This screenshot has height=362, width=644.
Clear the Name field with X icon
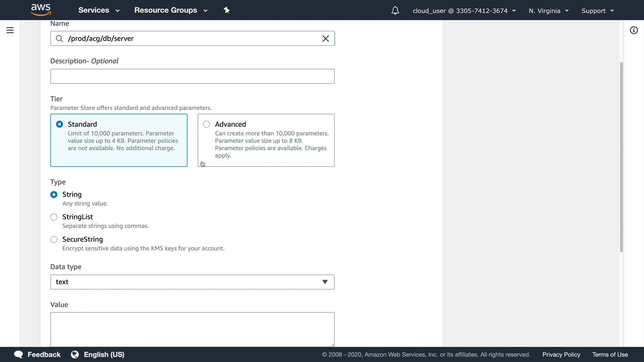pos(325,39)
